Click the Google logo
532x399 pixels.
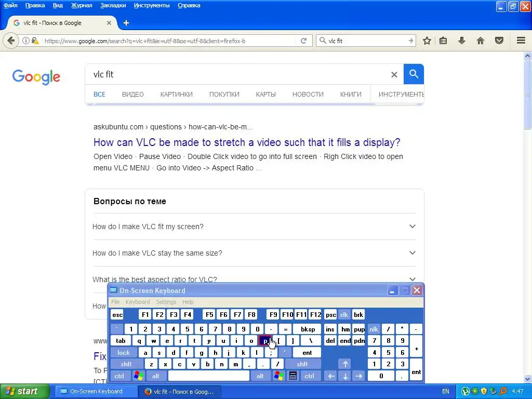coord(36,77)
